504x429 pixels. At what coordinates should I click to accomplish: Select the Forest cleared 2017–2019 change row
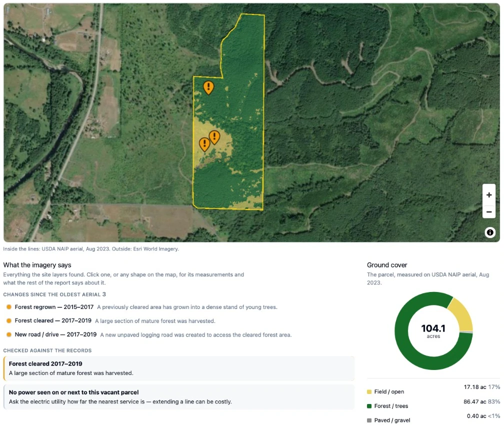pos(111,320)
